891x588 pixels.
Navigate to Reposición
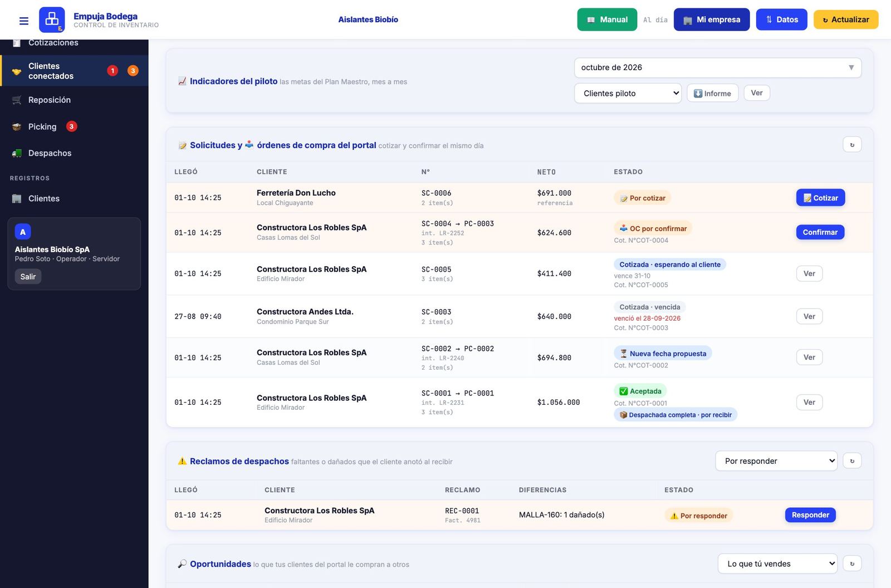(74, 100)
